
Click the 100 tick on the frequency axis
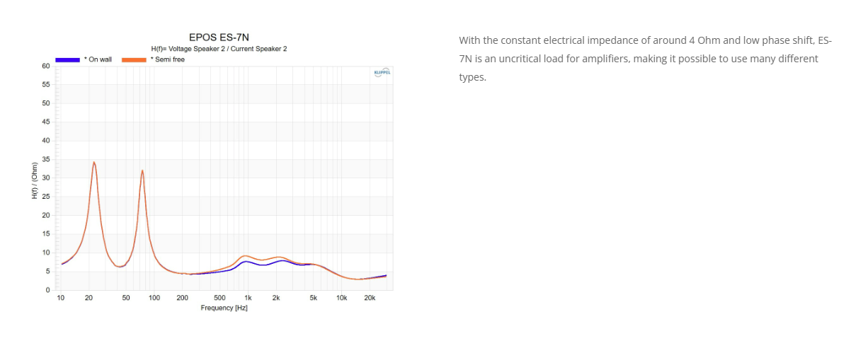[x=154, y=298]
